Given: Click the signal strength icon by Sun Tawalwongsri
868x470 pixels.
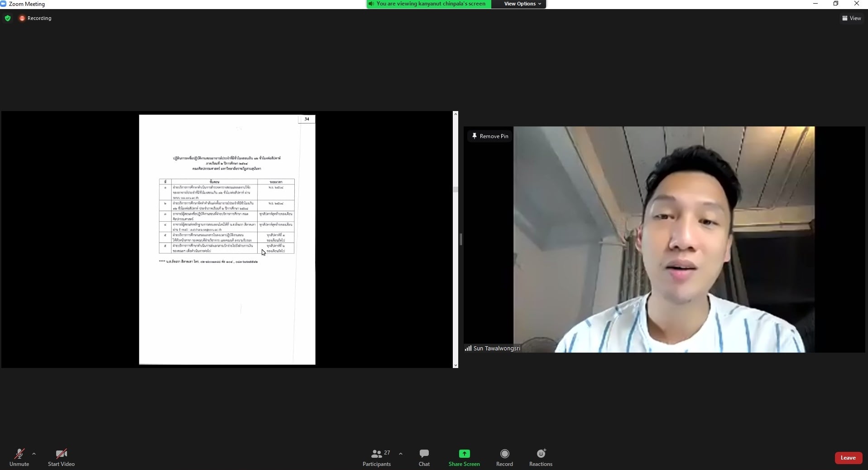Looking at the screenshot, I should 468,348.
